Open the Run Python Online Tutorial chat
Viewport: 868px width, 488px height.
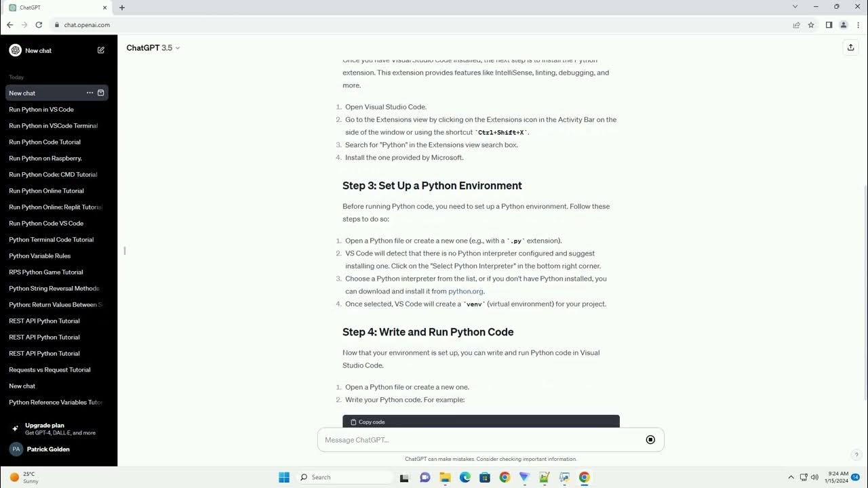pyautogui.click(x=57, y=190)
